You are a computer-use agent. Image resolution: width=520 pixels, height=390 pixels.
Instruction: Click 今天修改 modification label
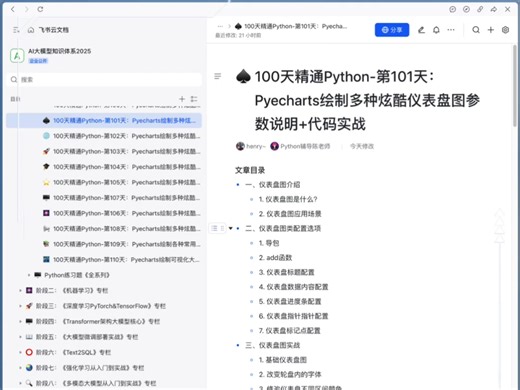coord(362,146)
